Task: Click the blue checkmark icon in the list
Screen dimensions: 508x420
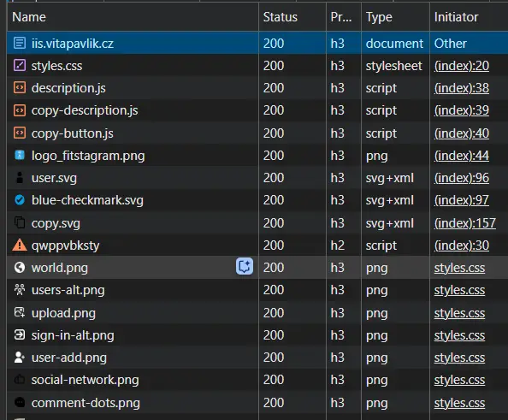Action: [20, 200]
